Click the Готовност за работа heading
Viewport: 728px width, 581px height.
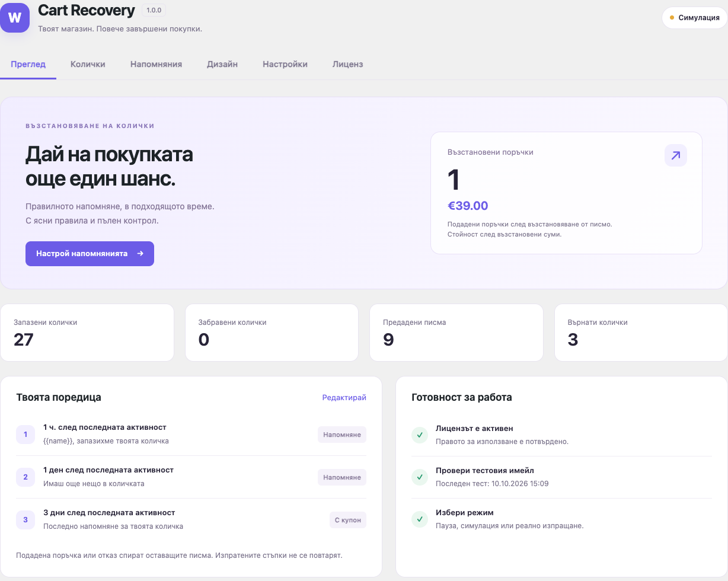462,397
